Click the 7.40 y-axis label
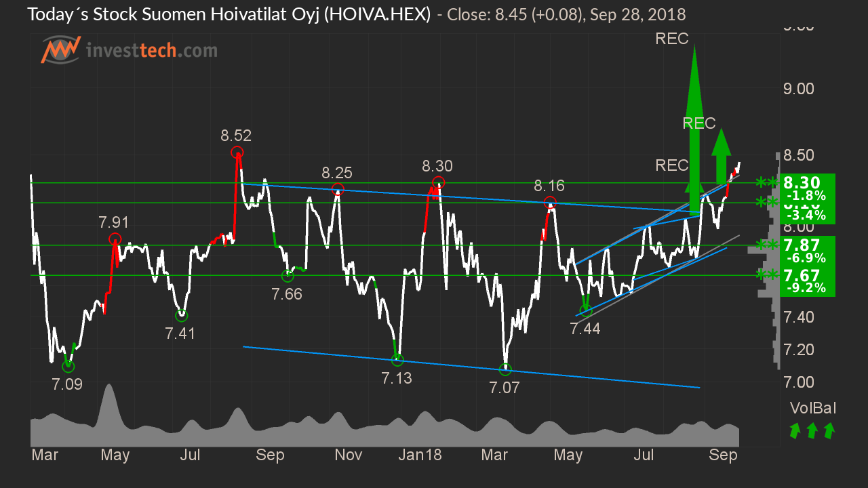The image size is (868, 488). 799,317
